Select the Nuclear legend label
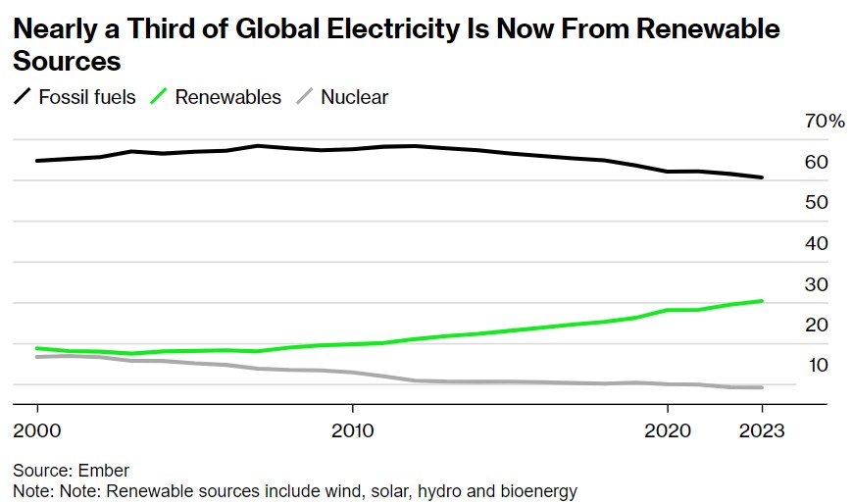The width and height of the screenshot is (852, 504). pos(355,97)
